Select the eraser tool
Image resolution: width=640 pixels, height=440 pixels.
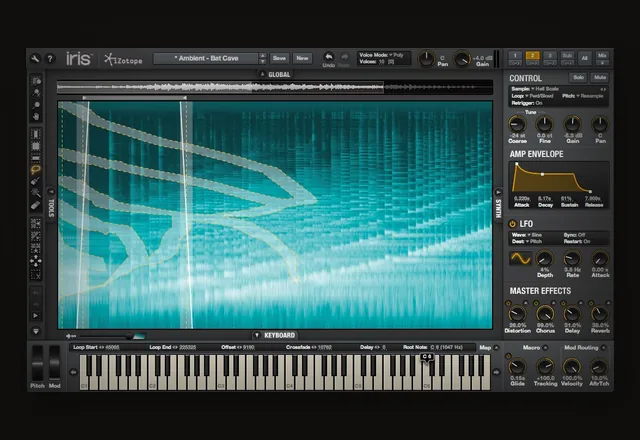(x=36, y=205)
